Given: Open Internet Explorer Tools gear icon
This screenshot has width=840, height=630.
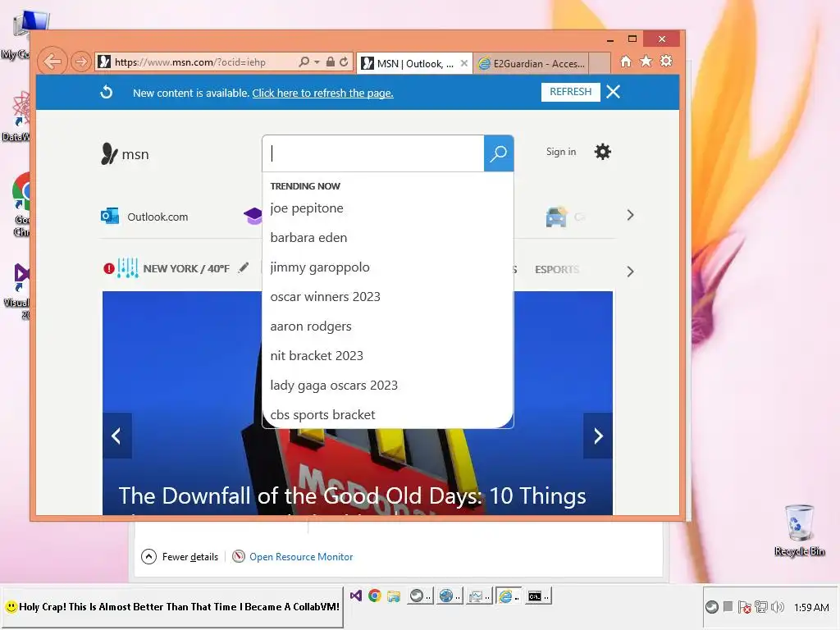Looking at the screenshot, I should click(666, 61).
